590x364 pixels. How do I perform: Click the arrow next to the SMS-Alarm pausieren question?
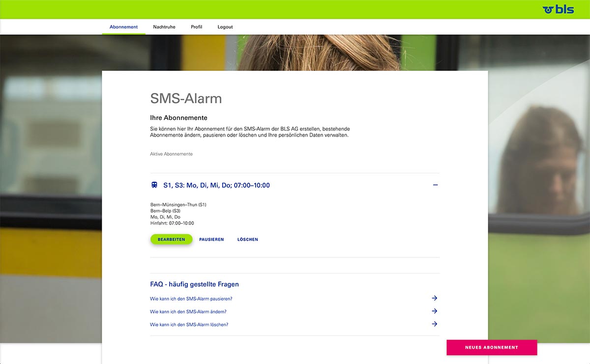(434, 298)
